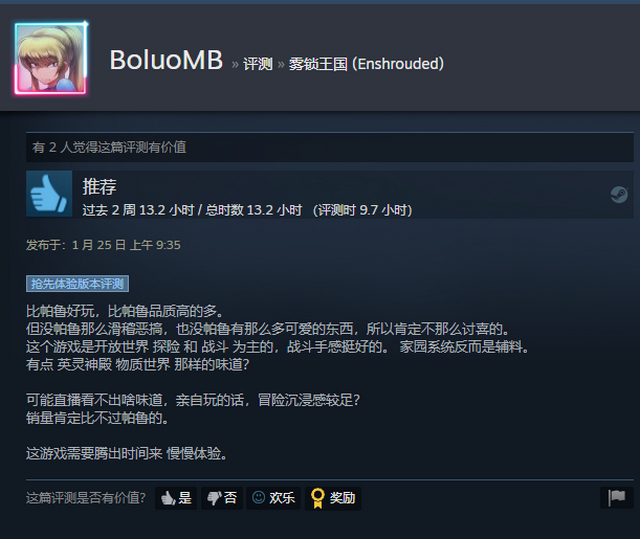Viewport: 640px width, 539px height.
Task: Report the review with the flag icon
Action: (617, 497)
